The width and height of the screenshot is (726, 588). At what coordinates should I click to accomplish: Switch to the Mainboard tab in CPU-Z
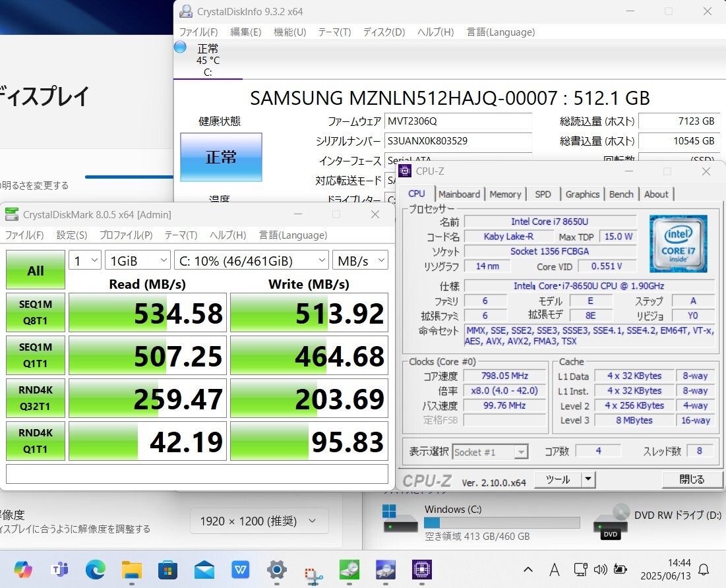459,194
